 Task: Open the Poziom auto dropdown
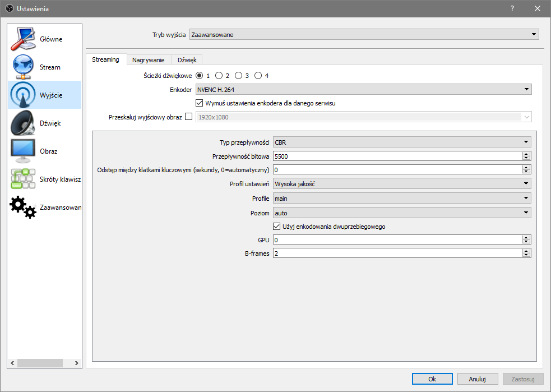coord(402,213)
